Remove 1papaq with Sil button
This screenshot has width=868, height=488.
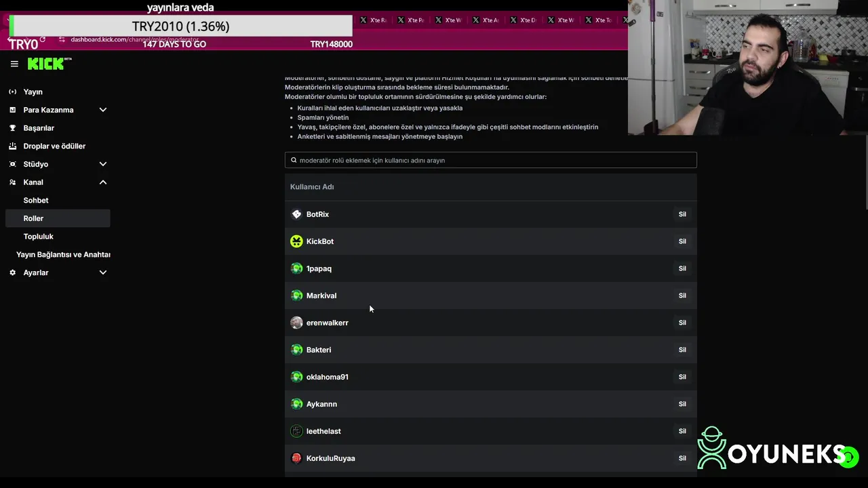(682, 268)
